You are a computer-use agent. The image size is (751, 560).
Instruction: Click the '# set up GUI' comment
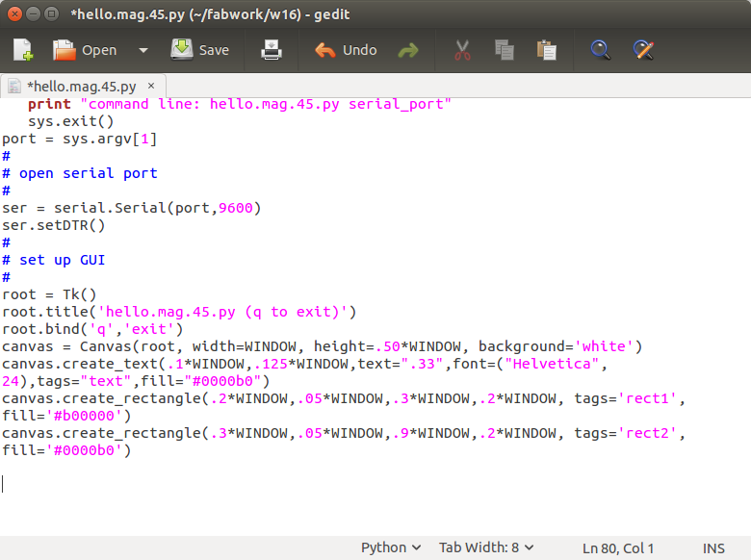(54, 260)
